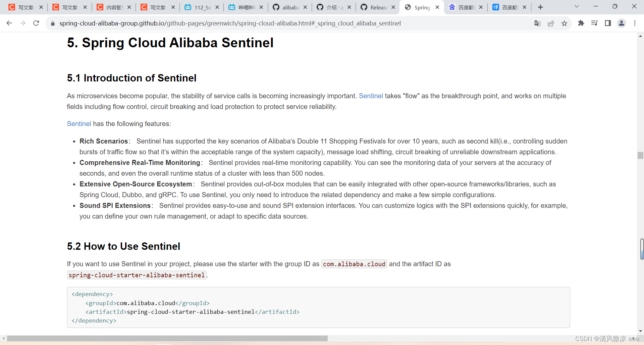This screenshot has height=345, width=644.
Task: Click the inline code com.alibaba.cloud
Action: 354,264
